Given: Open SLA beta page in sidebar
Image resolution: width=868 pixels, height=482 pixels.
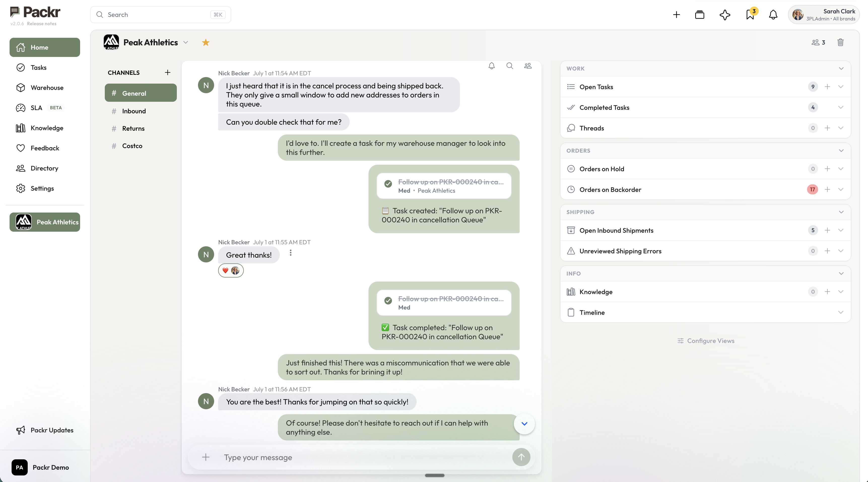Looking at the screenshot, I should pyautogui.click(x=45, y=108).
